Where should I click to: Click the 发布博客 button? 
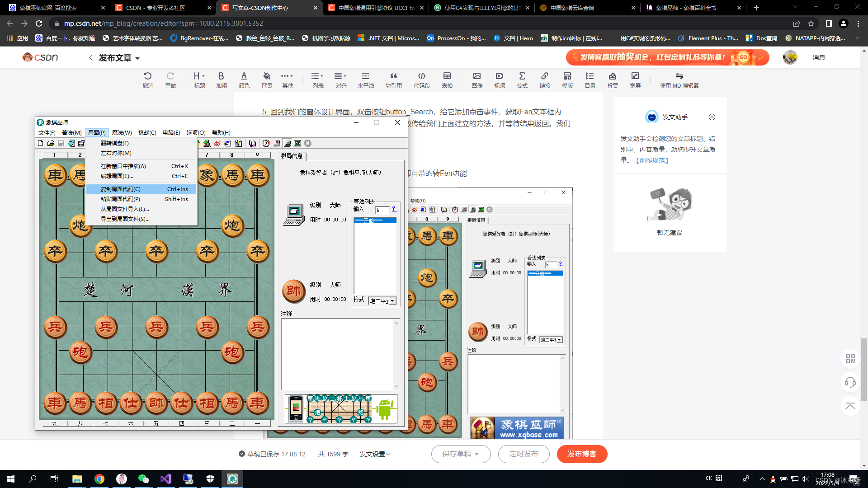click(581, 454)
